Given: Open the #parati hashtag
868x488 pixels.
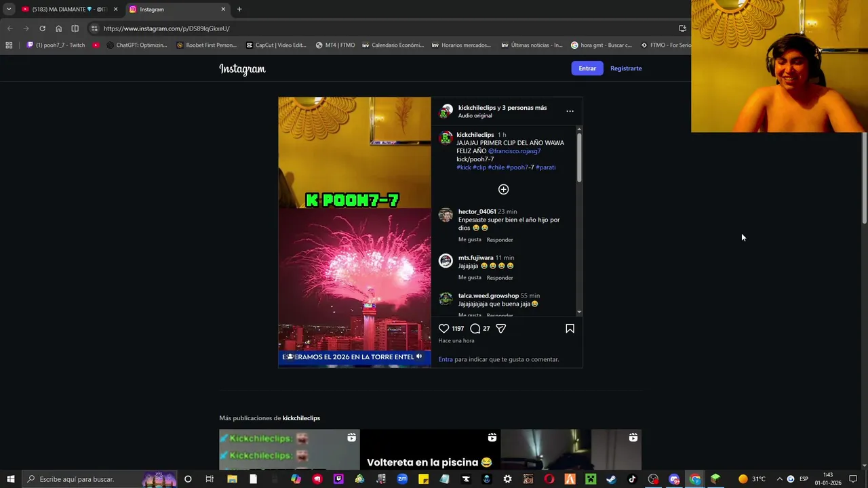Looking at the screenshot, I should (546, 167).
